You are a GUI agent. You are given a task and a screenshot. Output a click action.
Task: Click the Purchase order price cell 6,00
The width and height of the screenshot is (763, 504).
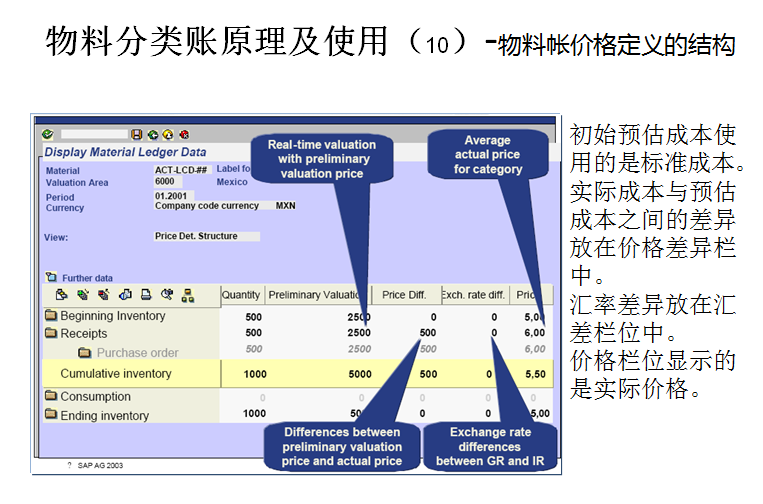534,349
